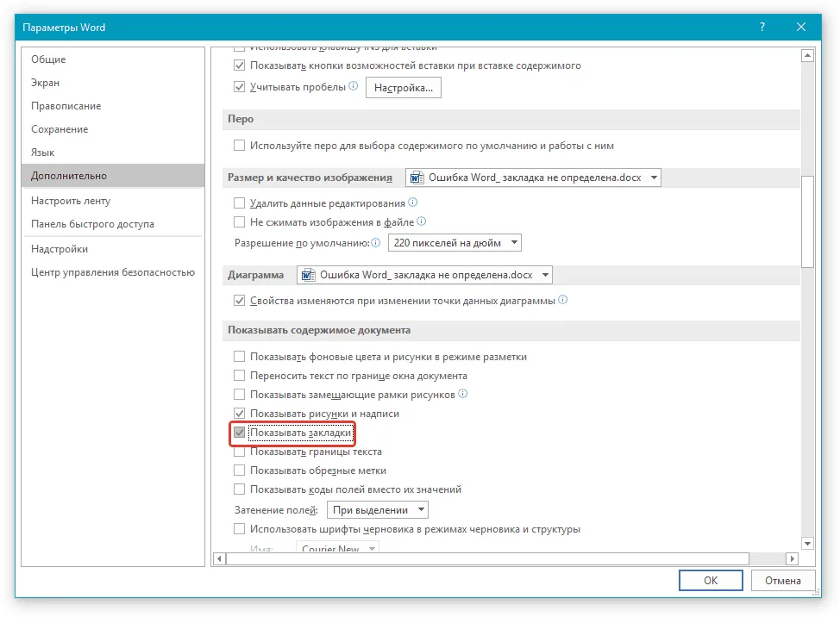Check Использовать шрифты черновика option
Screen dimensions: 840x617
tap(240, 529)
